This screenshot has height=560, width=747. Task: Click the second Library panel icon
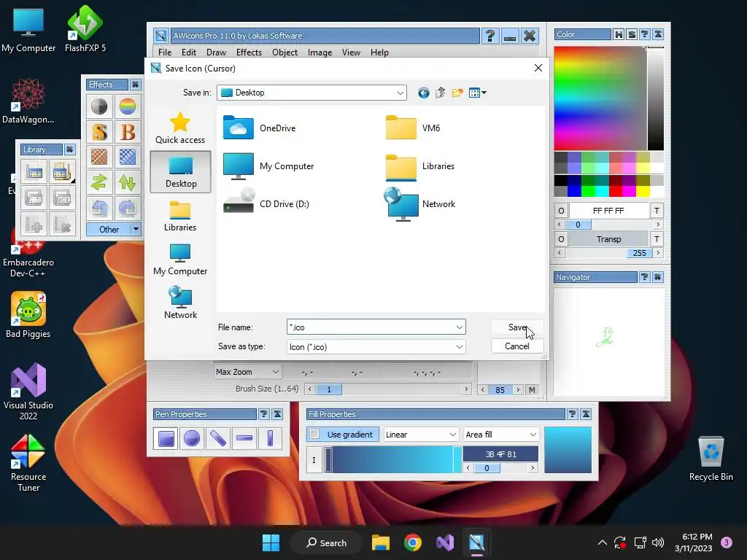(62, 172)
